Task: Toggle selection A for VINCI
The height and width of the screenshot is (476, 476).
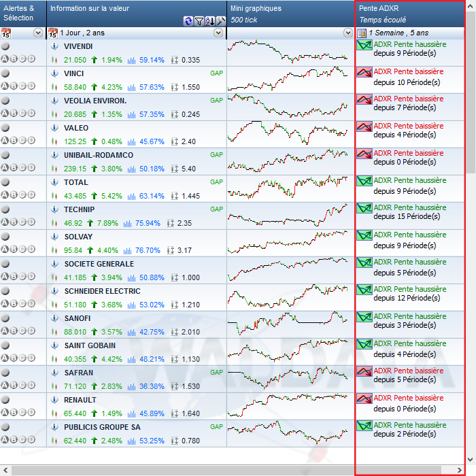Action: click(5, 86)
